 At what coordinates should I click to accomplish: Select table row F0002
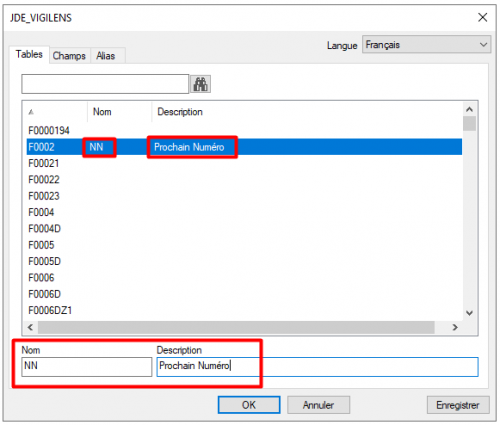click(x=244, y=147)
